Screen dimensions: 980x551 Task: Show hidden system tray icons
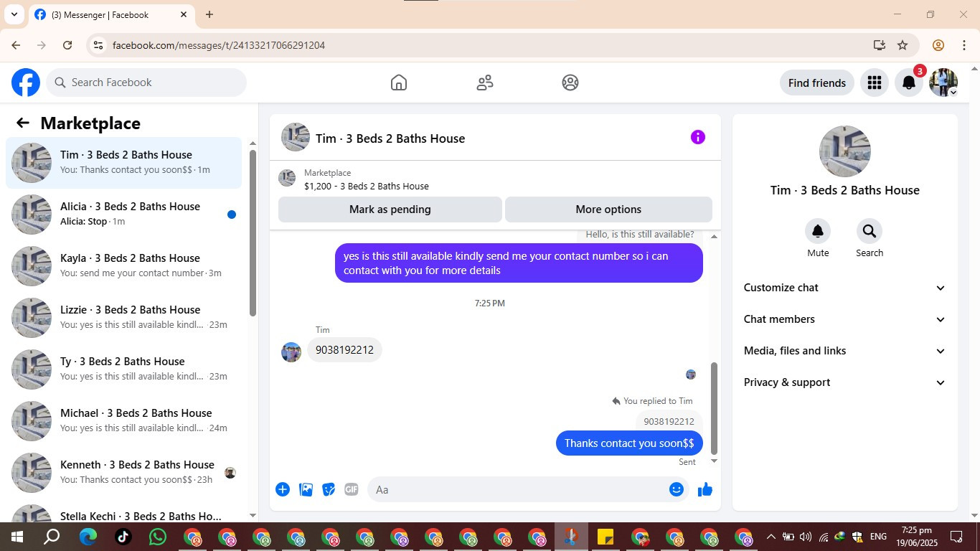771,537
